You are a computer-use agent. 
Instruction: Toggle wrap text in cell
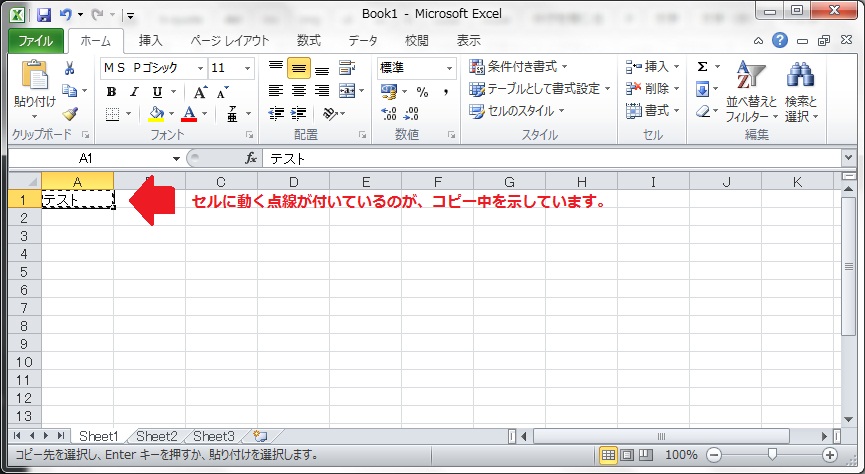(347, 68)
